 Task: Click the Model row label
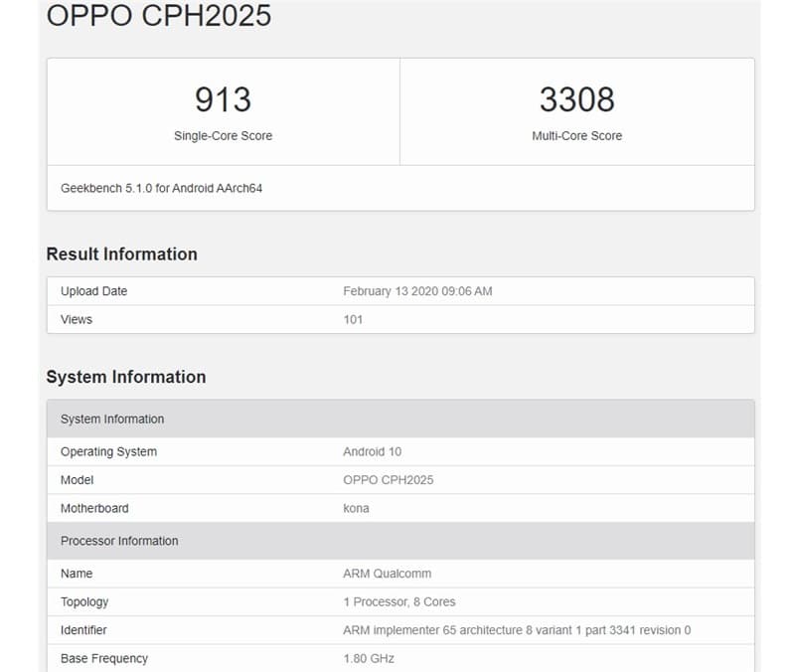point(78,480)
